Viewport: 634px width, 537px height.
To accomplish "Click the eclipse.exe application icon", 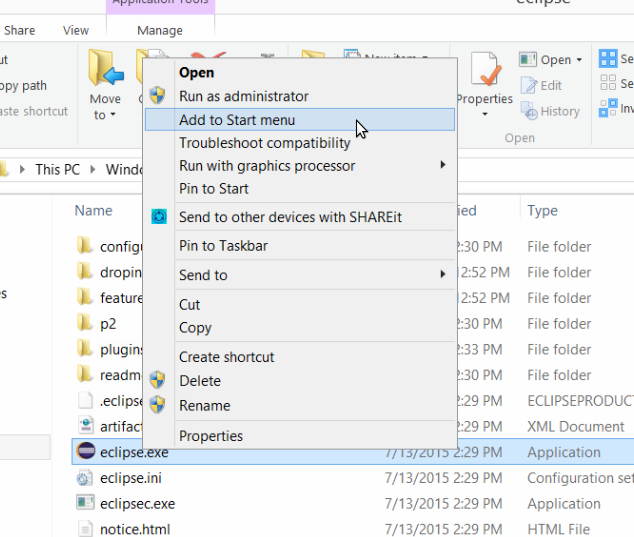I will pos(86,450).
